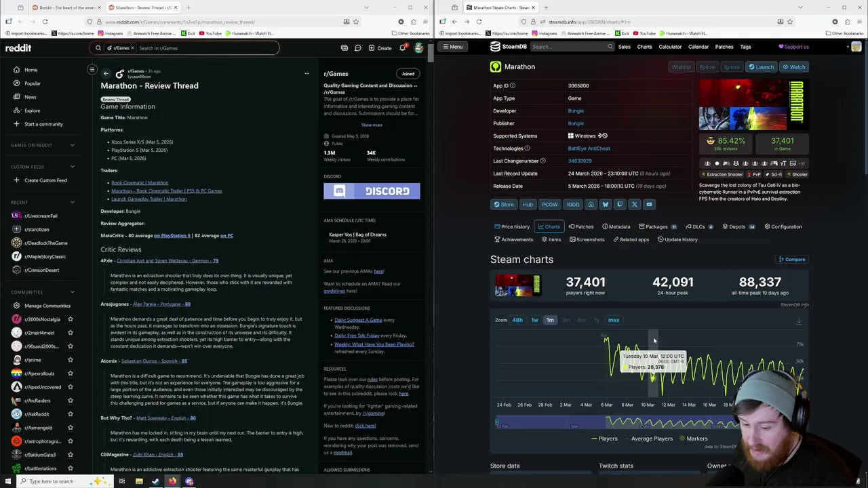
Task: Set chart zoom to max
Action: (x=614, y=320)
